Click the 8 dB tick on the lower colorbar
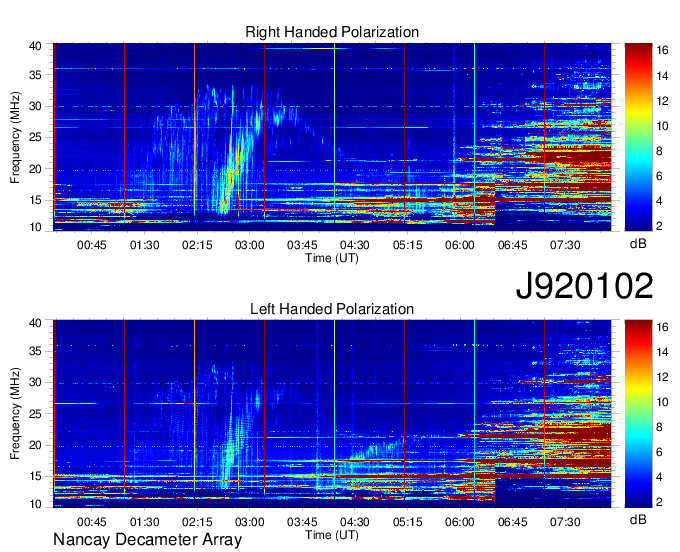The width and height of the screenshot is (680, 552). tap(659, 428)
